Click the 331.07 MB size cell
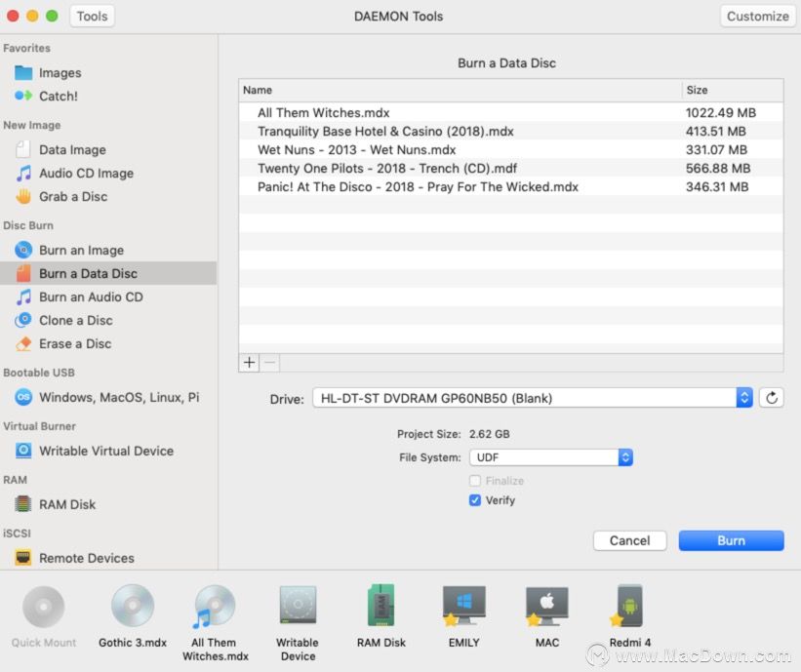Image resolution: width=801 pixels, height=672 pixels. (716, 149)
